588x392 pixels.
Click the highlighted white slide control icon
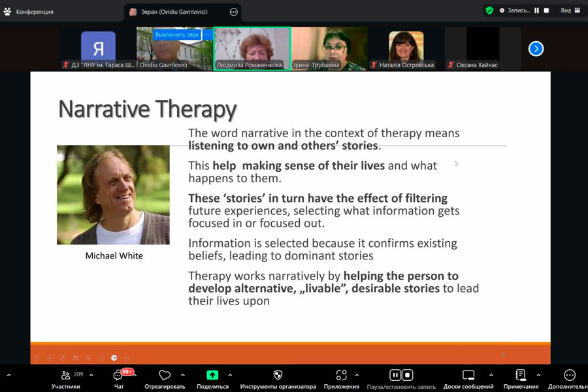point(114,358)
